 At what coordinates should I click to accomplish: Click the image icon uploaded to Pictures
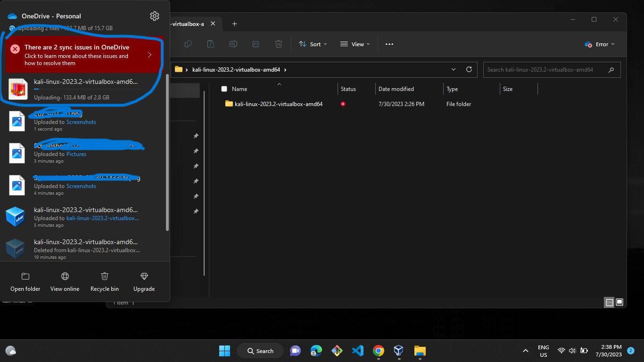[17, 153]
